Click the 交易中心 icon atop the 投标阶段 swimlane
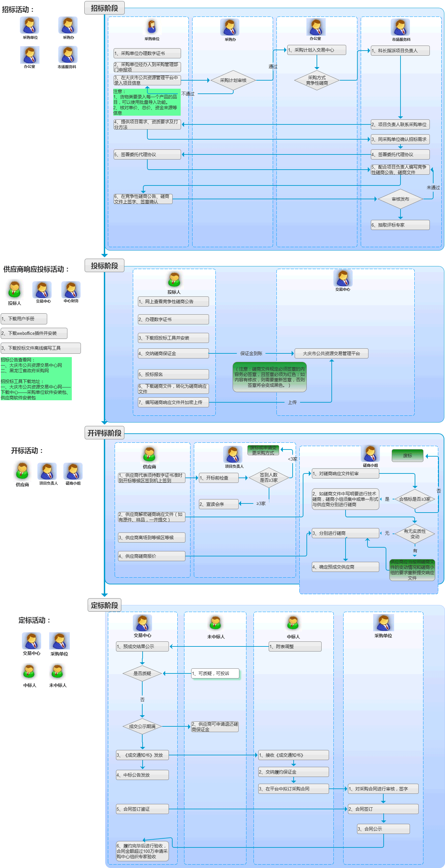This screenshot has height=868, width=445. (343, 278)
